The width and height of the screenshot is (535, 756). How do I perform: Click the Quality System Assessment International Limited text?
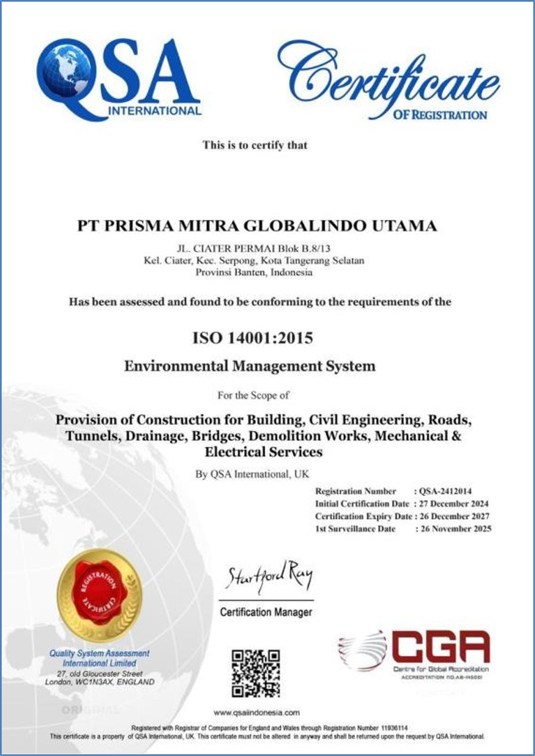99,658
